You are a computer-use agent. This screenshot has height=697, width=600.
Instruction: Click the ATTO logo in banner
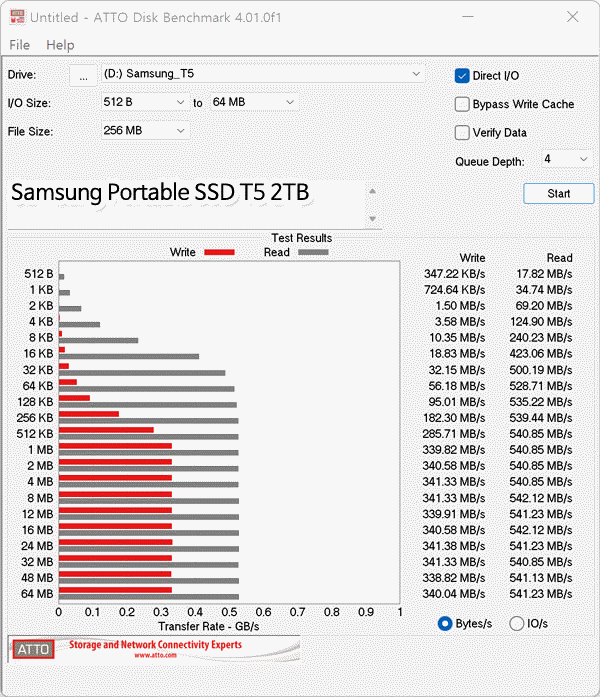33,649
